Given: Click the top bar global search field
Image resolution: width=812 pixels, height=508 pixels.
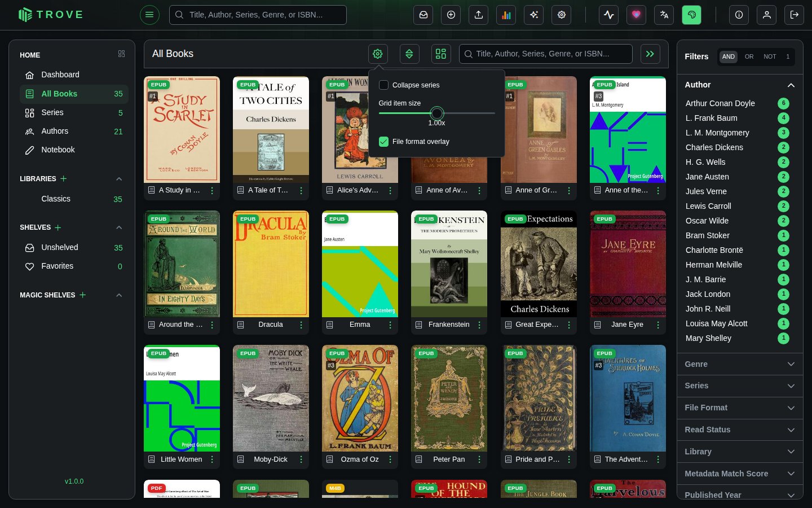Looking at the screenshot, I should click(x=258, y=15).
